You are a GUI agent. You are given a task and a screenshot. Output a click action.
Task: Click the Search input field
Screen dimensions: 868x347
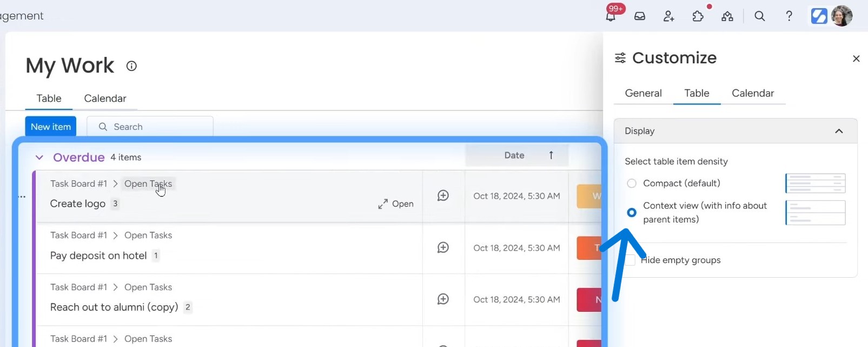[150, 127]
